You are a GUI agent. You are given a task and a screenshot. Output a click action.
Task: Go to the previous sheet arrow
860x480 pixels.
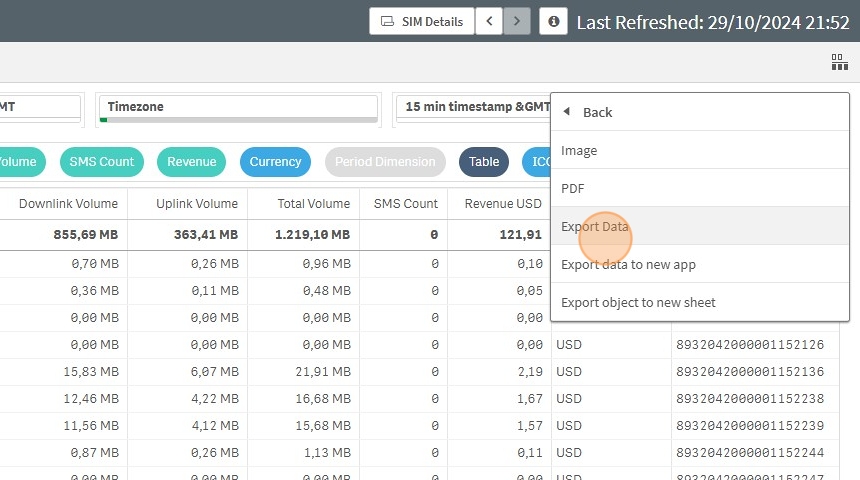(x=489, y=21)
